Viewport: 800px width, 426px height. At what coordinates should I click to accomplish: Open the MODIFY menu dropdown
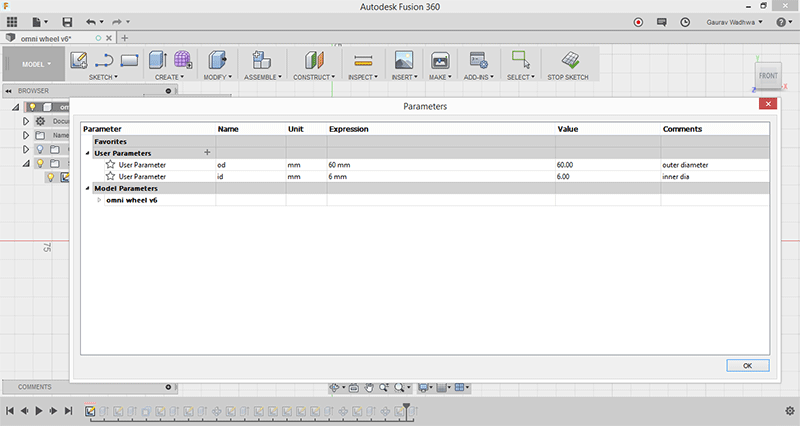click(x=217, y=77)
